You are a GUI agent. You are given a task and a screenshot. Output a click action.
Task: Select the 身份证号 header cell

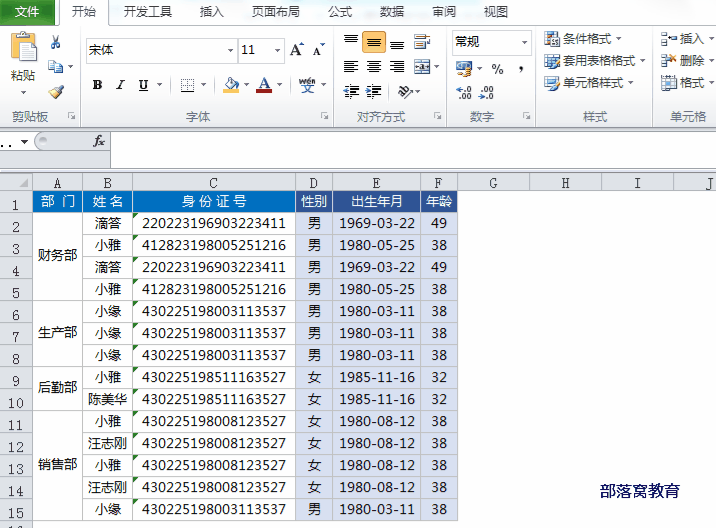(x=213, y=201)
